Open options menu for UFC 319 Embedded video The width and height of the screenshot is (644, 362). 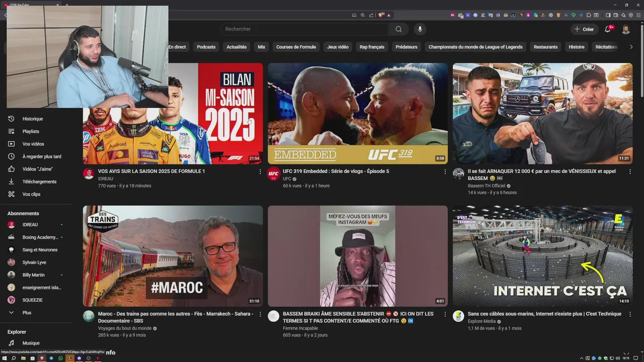click(445, 172)
